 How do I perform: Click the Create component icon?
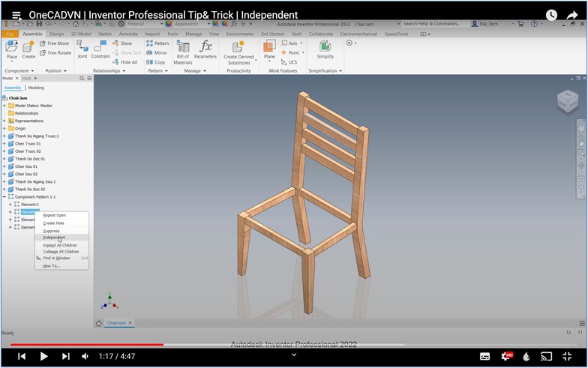28,50
